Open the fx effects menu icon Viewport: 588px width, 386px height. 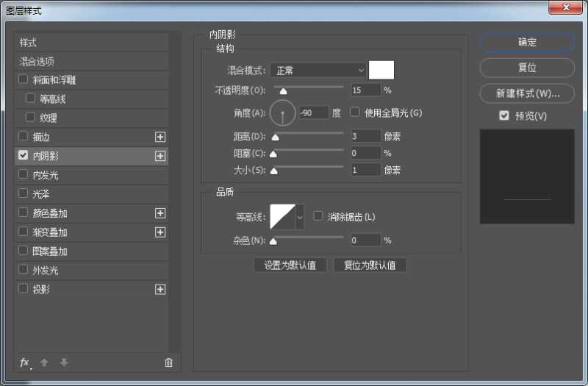click(24, 362)
